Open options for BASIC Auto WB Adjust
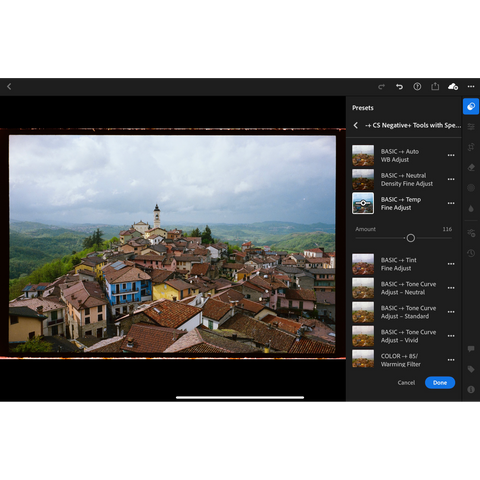This screenshot has height=480, width=480. click(451, 155)
